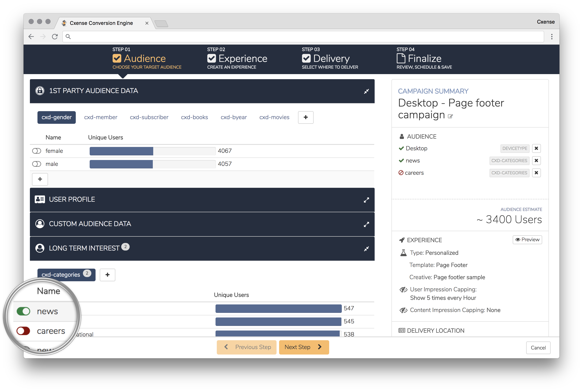The width and height of the screenshot is (583, 392).
Task: Click the Cxense profile label
Action: [546, 22]
